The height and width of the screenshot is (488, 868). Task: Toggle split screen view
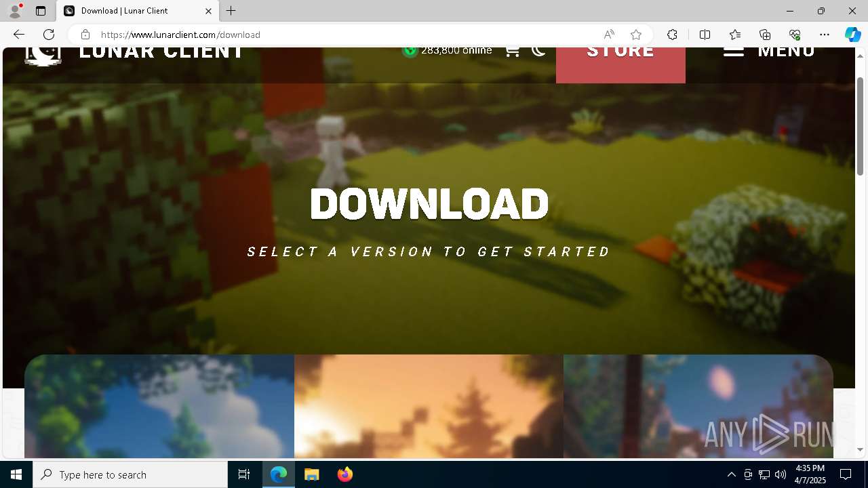[705, 35]
